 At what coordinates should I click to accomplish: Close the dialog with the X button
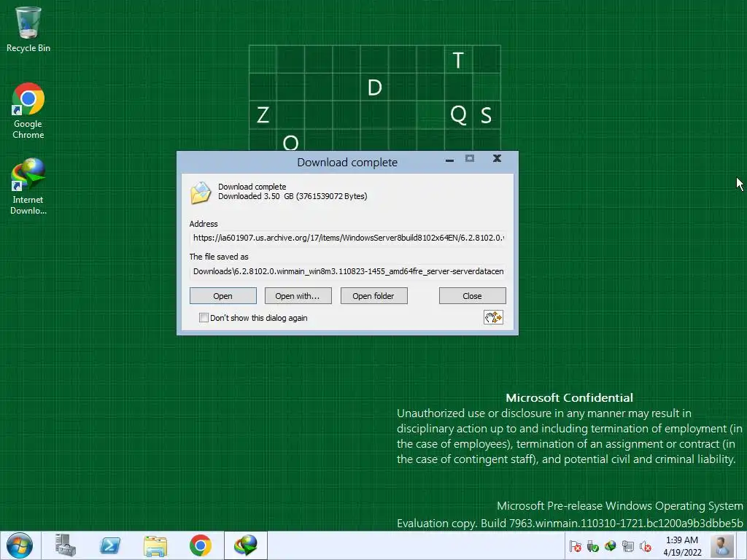(x=497, y=158)
